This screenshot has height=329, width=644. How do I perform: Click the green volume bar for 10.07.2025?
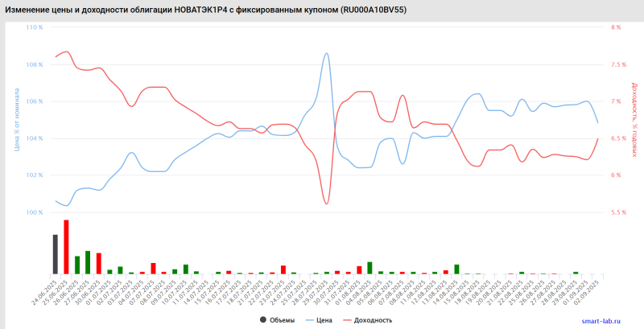[186, 269]
